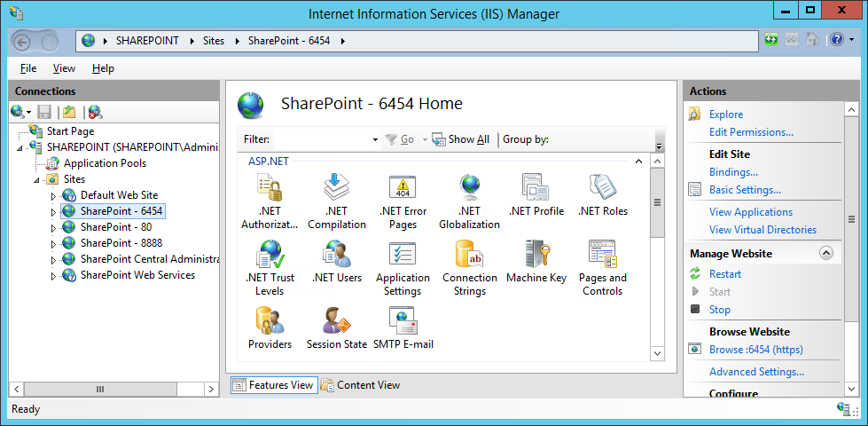Open Pages and Controls feature
The width and height of the screenshot is (868, 426).
coord(602,268)
